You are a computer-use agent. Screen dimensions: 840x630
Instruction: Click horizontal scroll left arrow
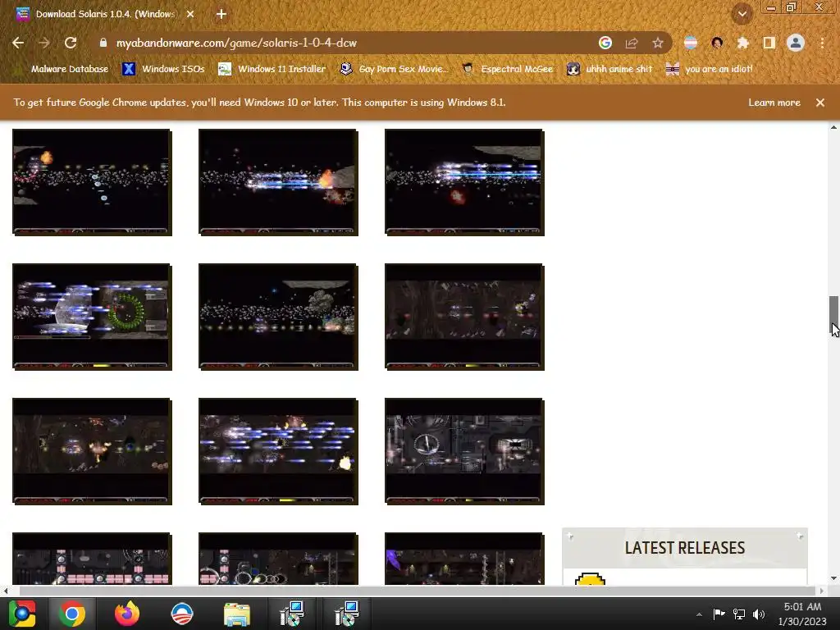[x=6, y=591]
